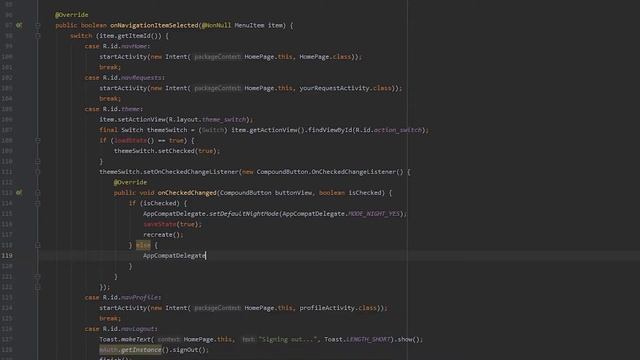Click the "Signing out..." string literal
This screenshot has width=640, height=360.
pyautogui.click(x=288, y=340)
